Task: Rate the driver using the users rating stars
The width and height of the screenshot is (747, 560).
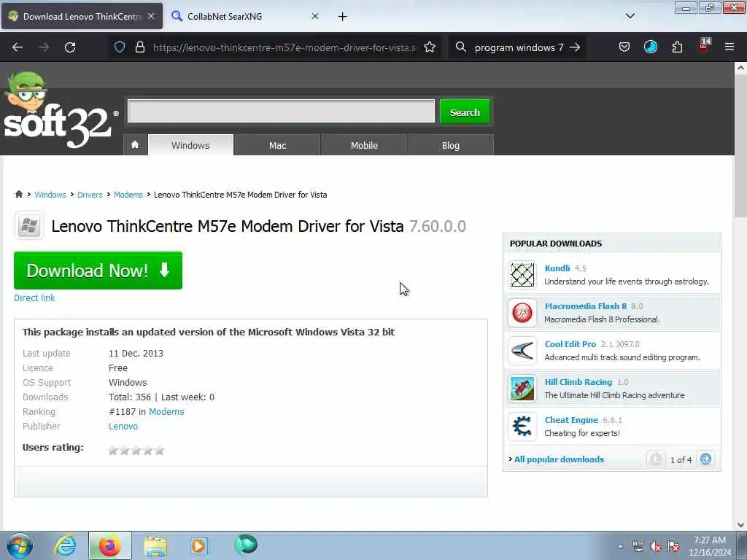Action: (x=136, y=450)
